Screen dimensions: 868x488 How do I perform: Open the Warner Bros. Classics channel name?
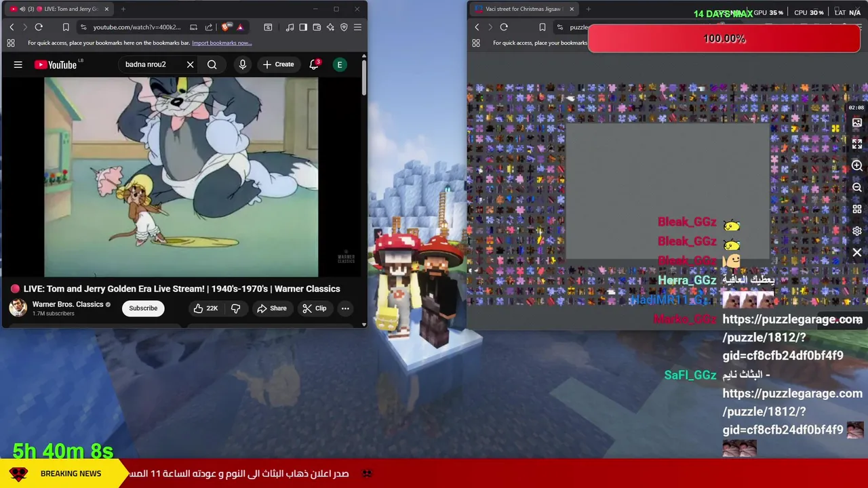[x=68, y=304]
